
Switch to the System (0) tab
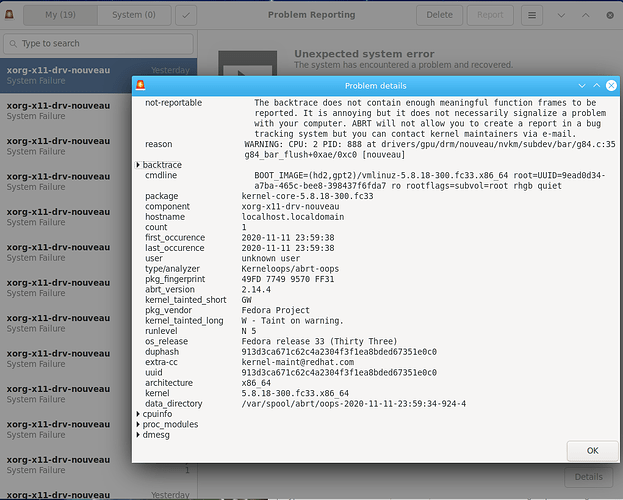click(x=134, y=15)
